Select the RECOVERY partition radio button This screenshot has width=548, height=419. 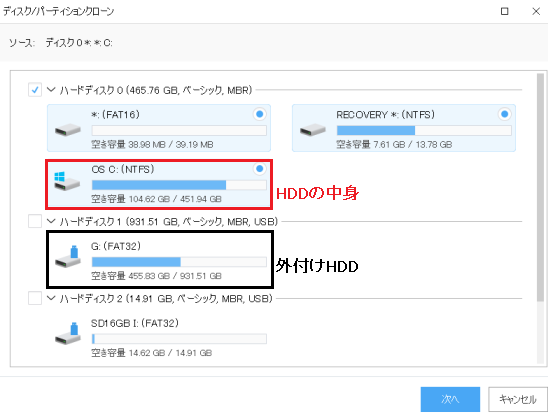pos(504,114)
